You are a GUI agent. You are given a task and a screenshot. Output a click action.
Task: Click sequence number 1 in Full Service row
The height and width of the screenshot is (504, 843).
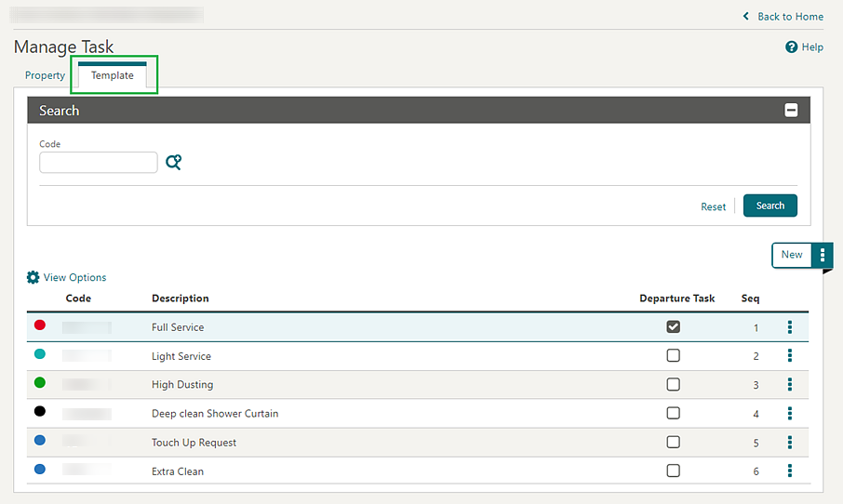[x=756, y=327]
